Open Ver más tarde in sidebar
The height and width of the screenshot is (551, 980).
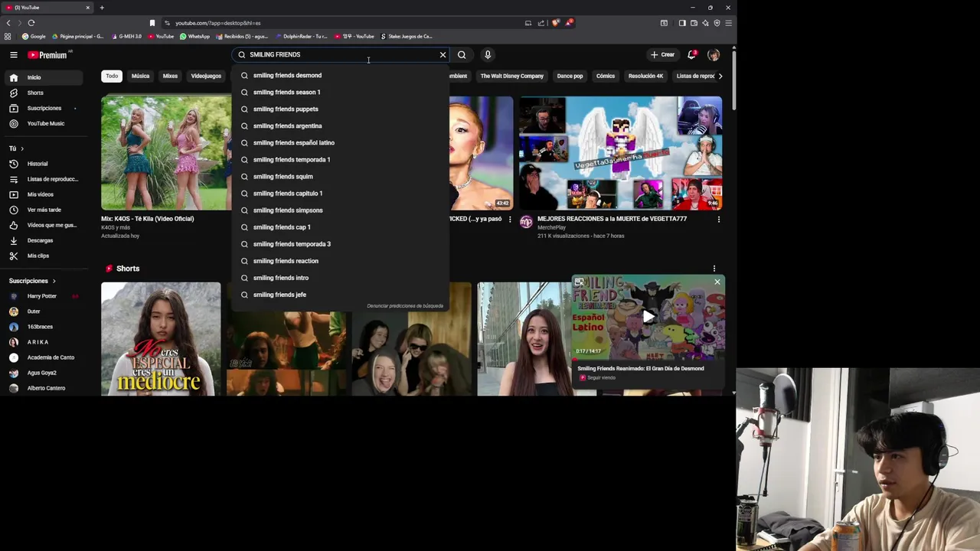click(x=43, y=210)
